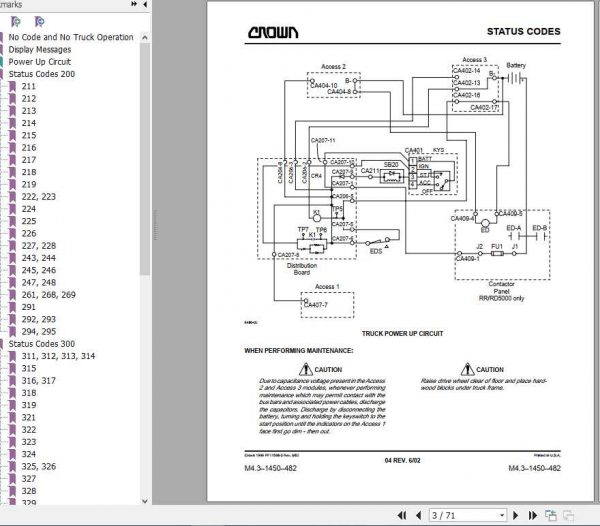The image size is (600, 526).
Task: Go to the next page
Action: coord(515,515)
